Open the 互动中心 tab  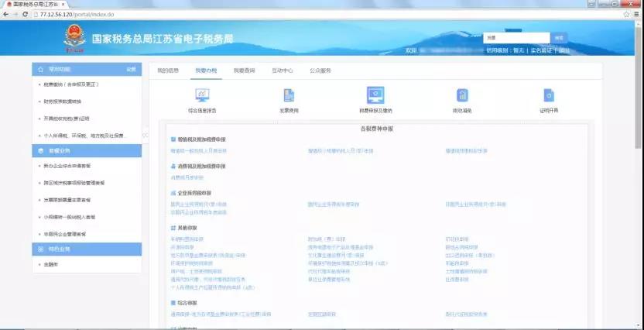point(282,70)
